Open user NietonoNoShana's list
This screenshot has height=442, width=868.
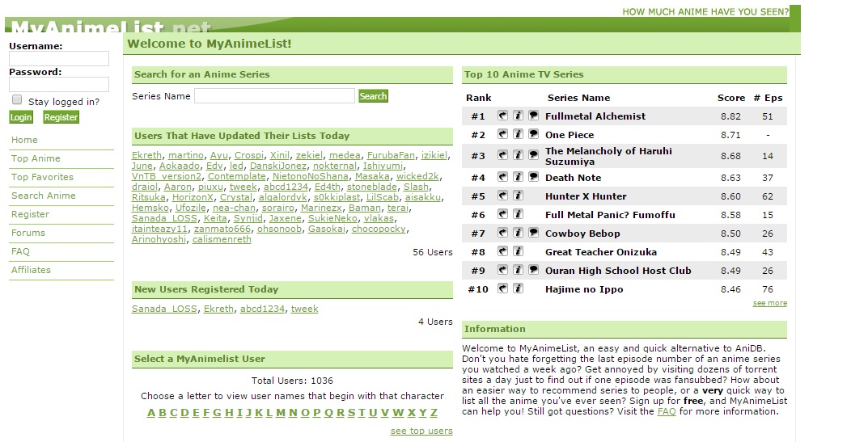(310, 176)
